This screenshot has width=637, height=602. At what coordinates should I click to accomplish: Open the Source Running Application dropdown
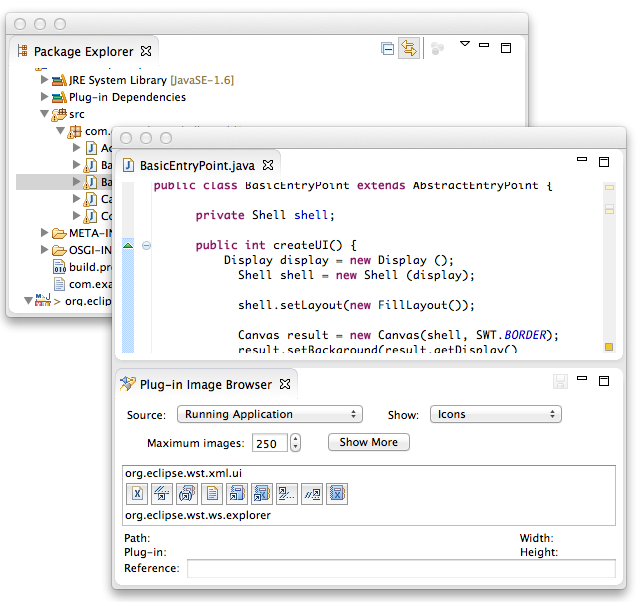pyautogui.click(x=270, y=414)
